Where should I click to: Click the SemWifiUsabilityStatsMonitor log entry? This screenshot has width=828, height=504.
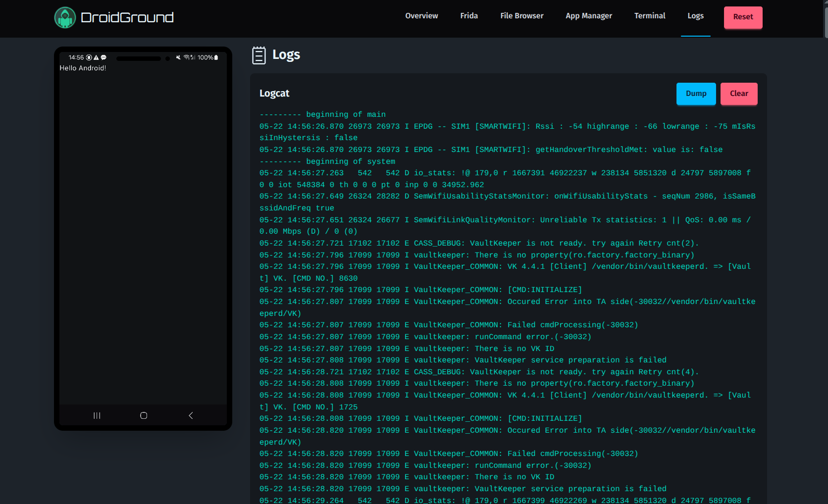507,202
